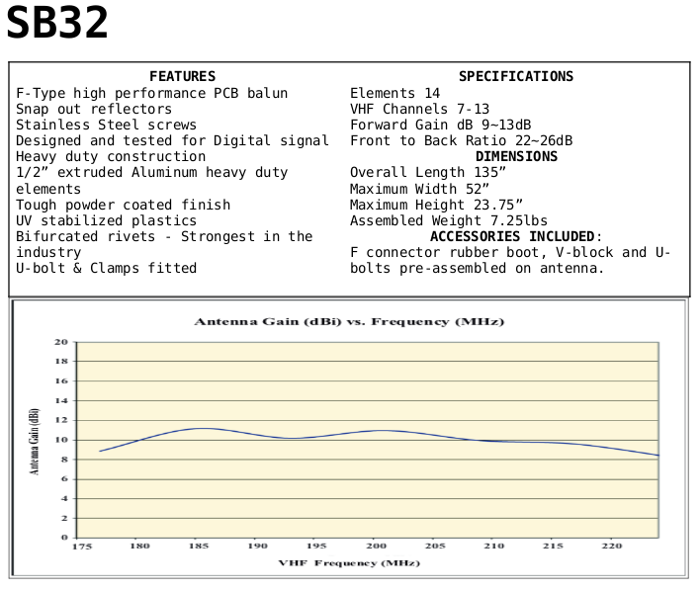
Task: Click the 20 label on the gain axis
Action: [x=61, y=342]
